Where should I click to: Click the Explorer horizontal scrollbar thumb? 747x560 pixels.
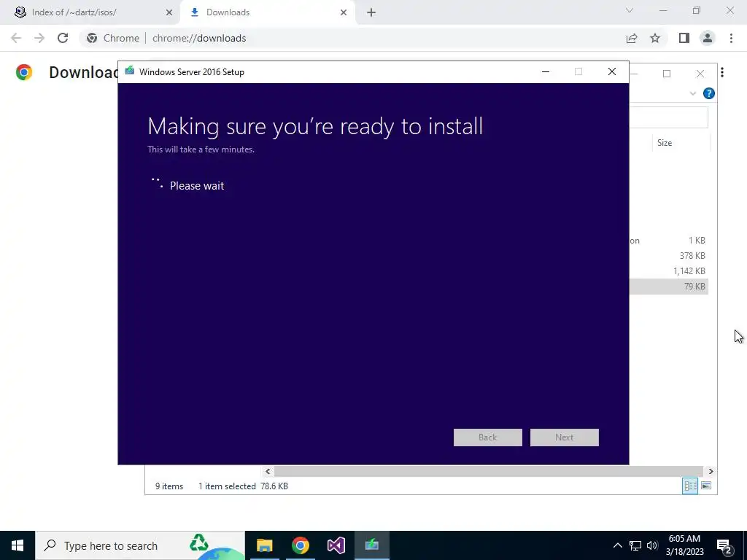488,472
